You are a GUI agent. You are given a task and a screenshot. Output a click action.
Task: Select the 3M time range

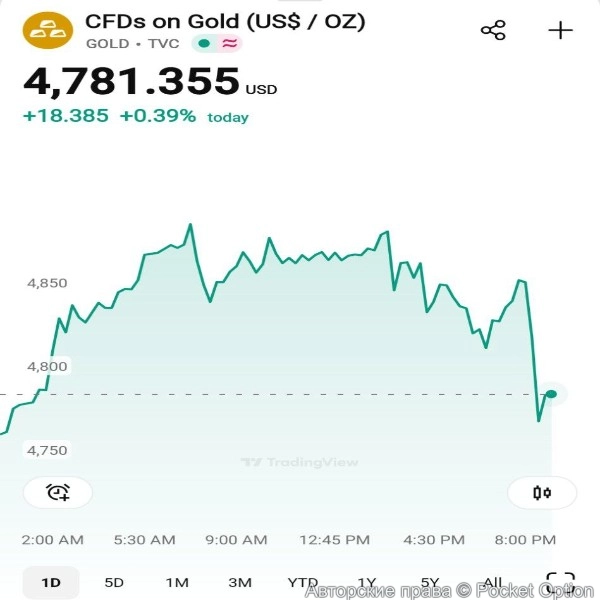coord(240,582)
